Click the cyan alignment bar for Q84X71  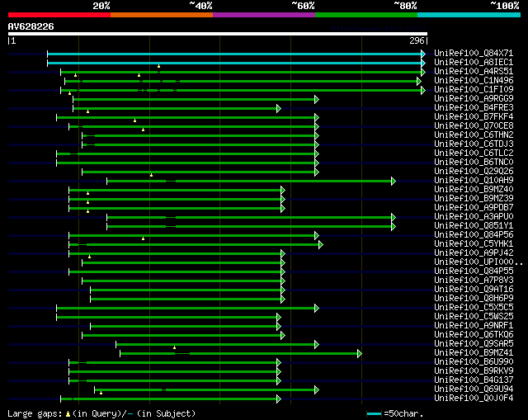236,54
